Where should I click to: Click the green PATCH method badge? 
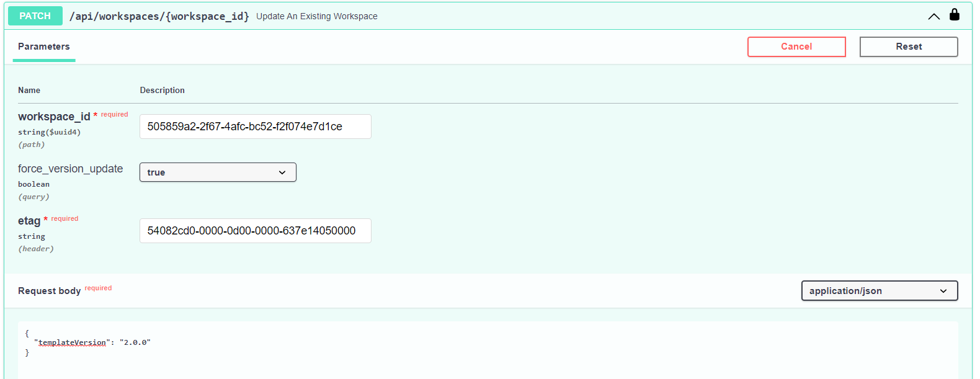(x=35, y=16)
